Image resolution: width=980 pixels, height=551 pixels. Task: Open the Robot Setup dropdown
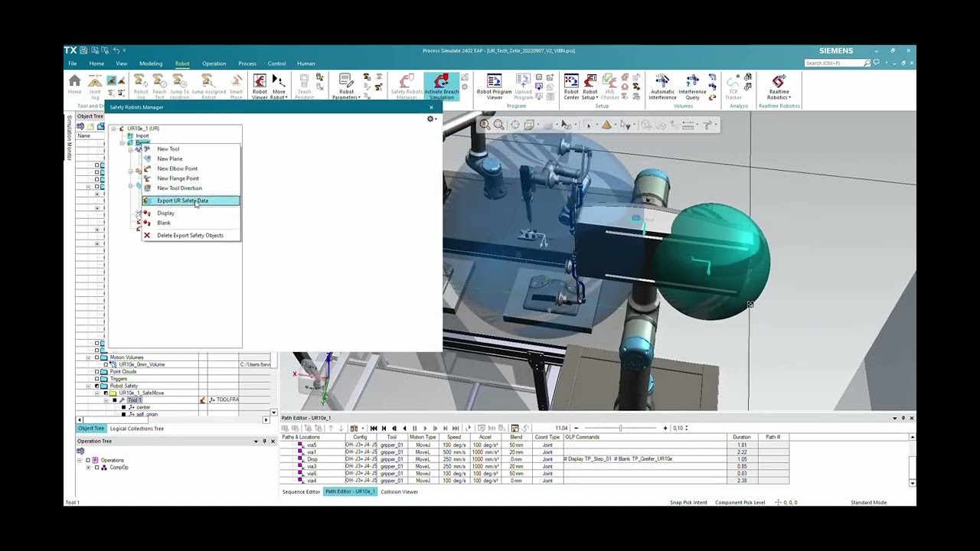pos(590,86)
